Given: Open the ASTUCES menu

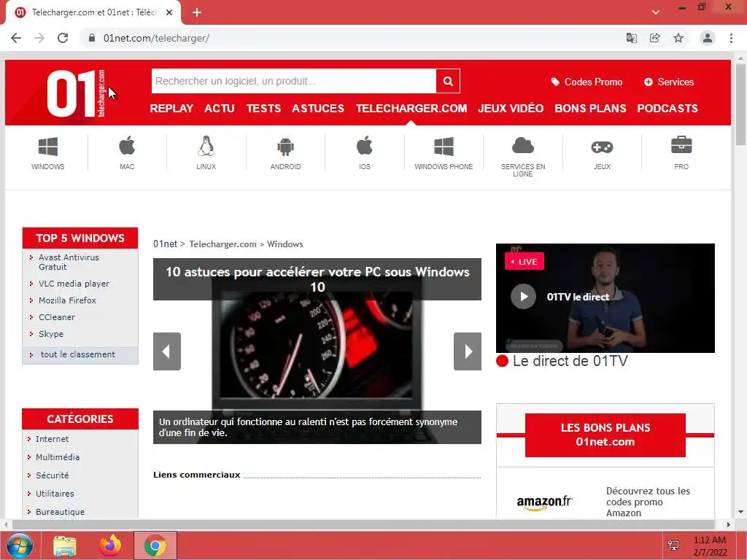Looking at the screenshot, I should 318,109.
